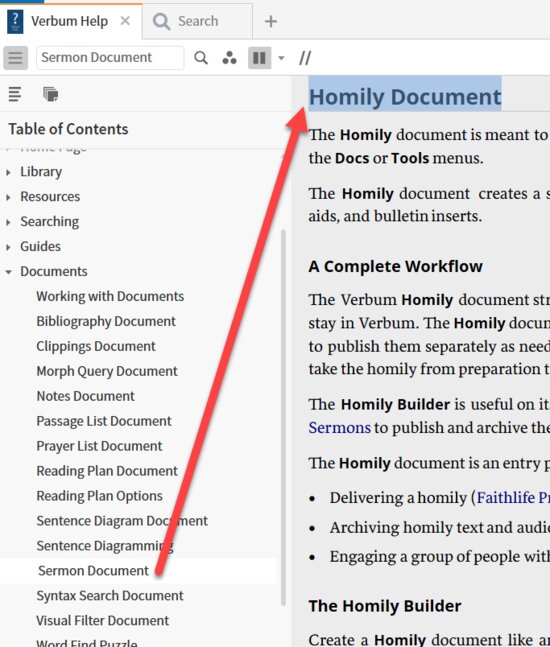550x647 pixels.
Task: Select Bibliography Document entry
Action: (106, 321)
